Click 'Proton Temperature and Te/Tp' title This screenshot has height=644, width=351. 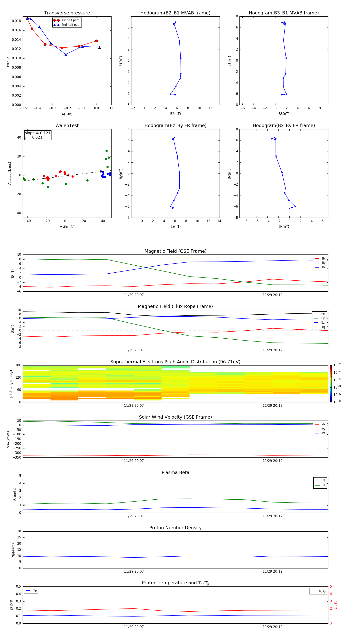point(175,583)
